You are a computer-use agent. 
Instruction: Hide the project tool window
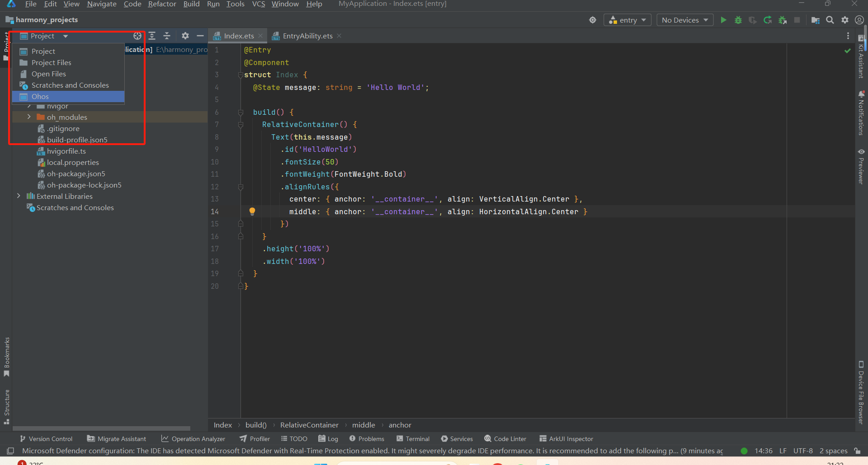200,36
